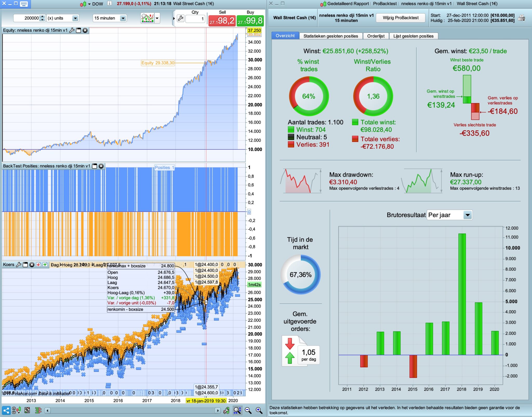Open trading wrench settings beside Qty
This screenshot has height=417, width=532.
click(x=180, y=18)
